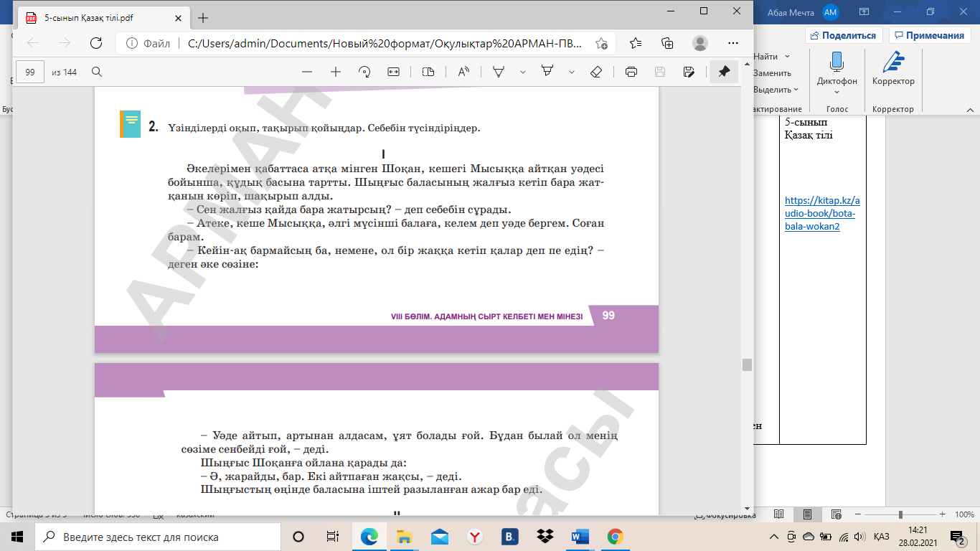Show hidden system tray icons
This screenshot has width=980, height=551.
click(774, 537)
